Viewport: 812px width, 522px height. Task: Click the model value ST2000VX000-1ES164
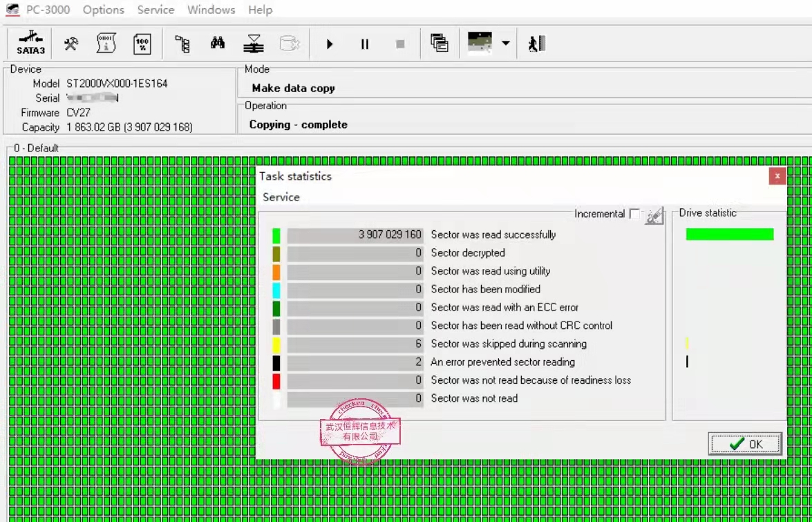click(117, 84)
